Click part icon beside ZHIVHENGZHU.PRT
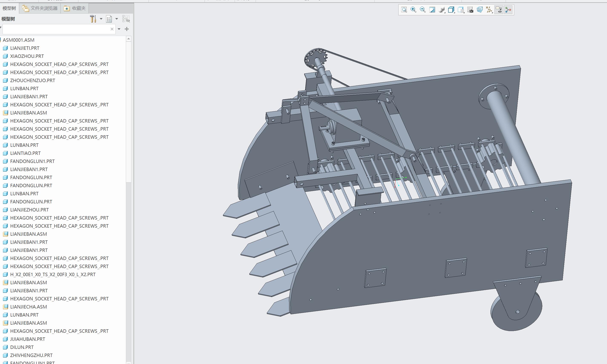This screenshot has width=607, height=364. tap(5, 355)
